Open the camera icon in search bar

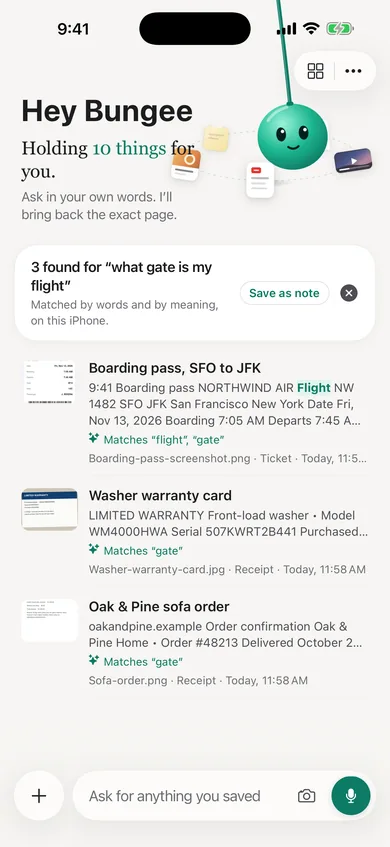pyautogui.click(x=306, y=796)
